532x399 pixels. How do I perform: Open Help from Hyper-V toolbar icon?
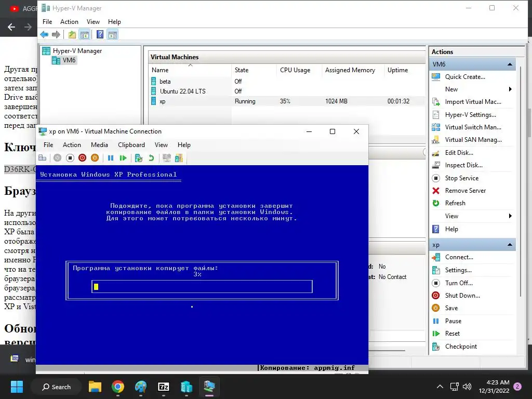[100, 34]
